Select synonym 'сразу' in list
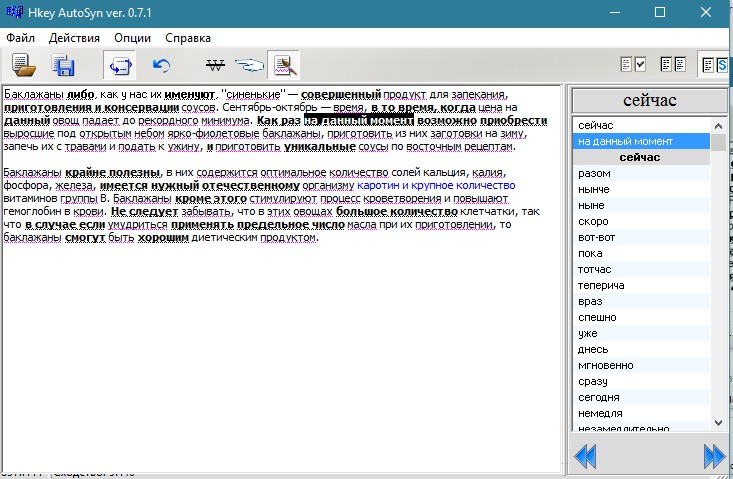This screenshot has height=479, width=733. [641, 381]
